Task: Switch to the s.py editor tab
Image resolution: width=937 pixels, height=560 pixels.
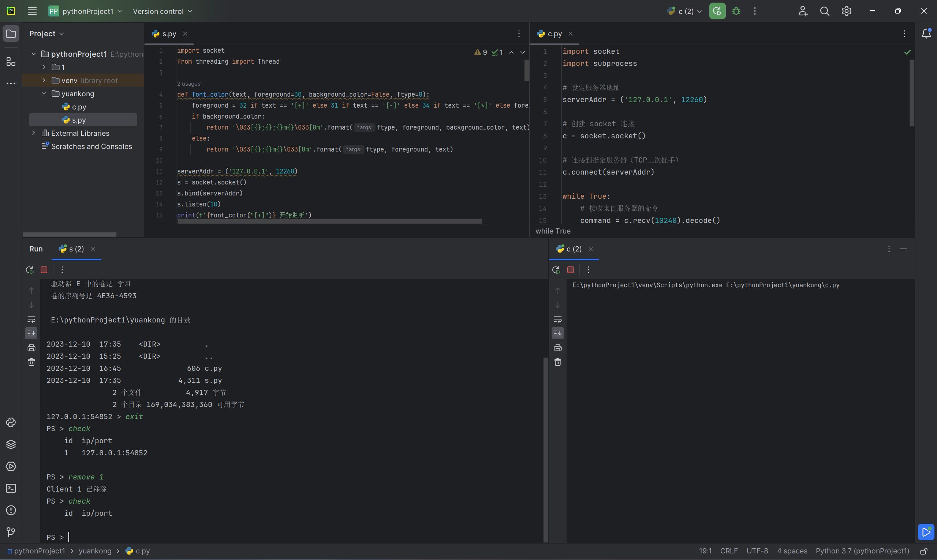Action: [x=169, y=34]
